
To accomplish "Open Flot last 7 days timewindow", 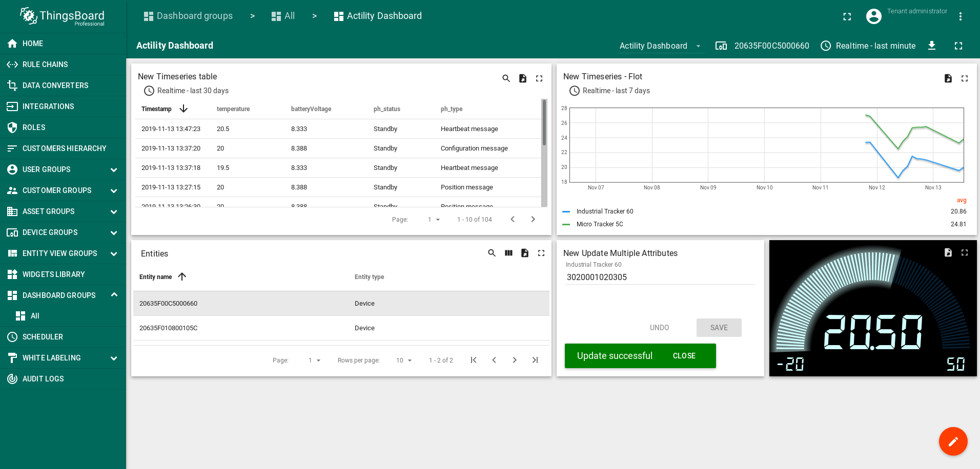I will [x=609, y=91].
